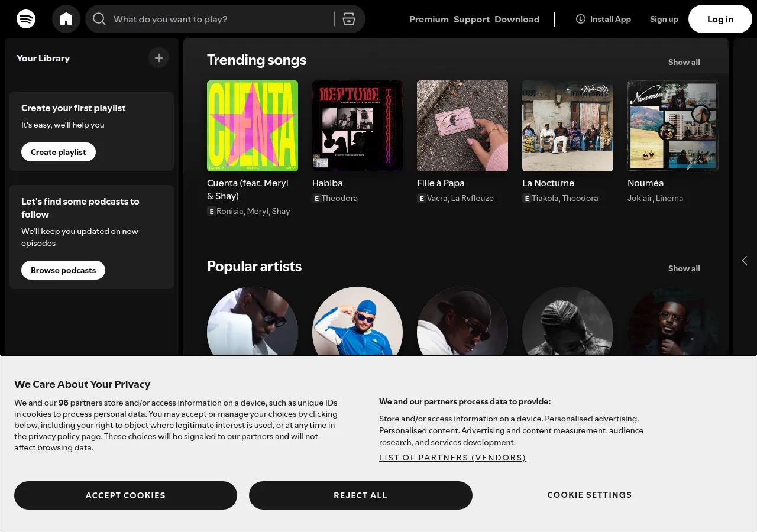
Task: Open artist link "Vacra"
Action: pyautogui.click(x=437, y=199)
